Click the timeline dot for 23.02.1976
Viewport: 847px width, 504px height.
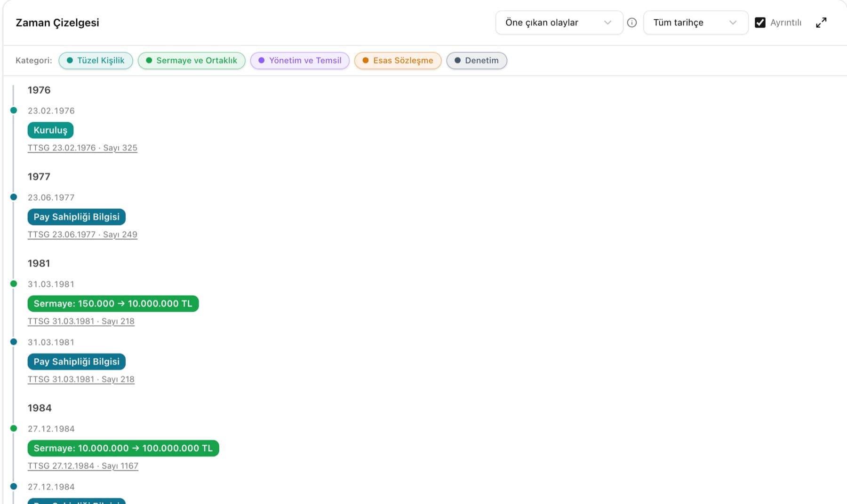[x=14, y=110]
